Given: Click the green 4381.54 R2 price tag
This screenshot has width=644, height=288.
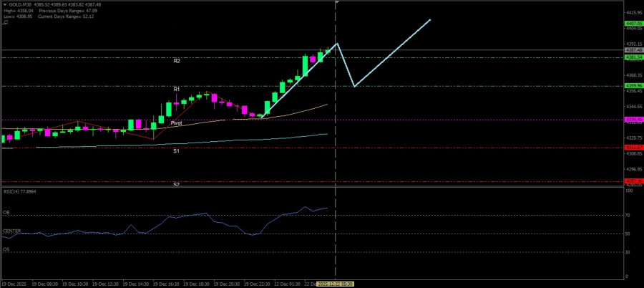Looking at the screenshot, I should (x=633, y=57).
